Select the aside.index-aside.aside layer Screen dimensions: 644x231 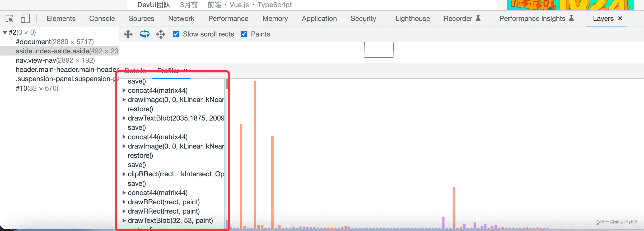pyautogui.click(x=59, y=51)
